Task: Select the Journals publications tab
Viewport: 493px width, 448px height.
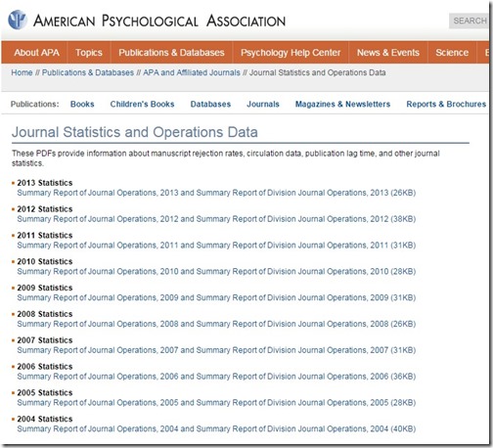Action: tap(263, 104)
